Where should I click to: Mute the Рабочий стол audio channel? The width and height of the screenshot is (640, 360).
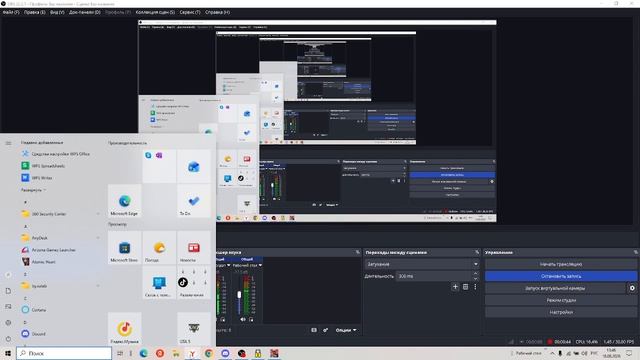[243, 320]
